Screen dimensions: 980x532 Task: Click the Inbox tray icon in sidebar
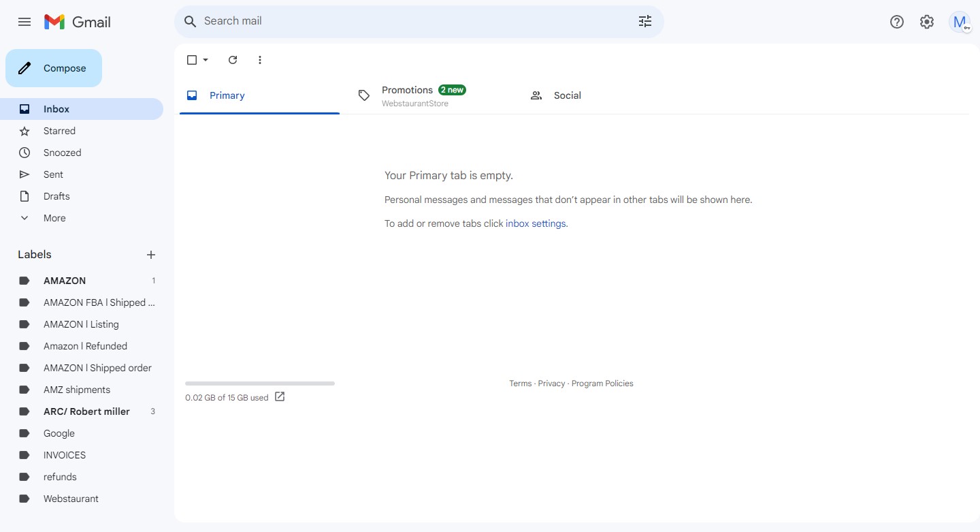tap(24, 109)
